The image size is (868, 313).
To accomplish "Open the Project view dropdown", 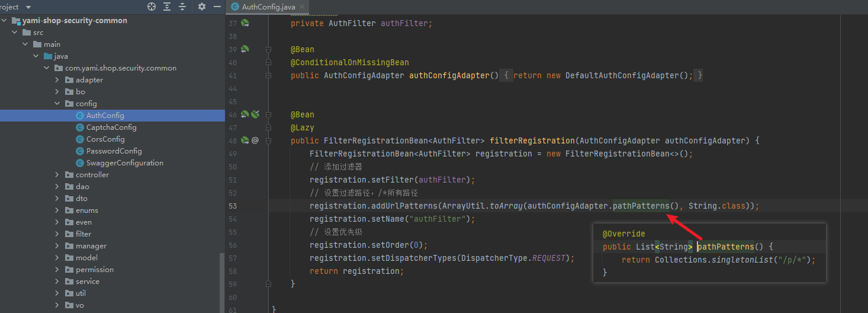I will (x=28, y=7).
